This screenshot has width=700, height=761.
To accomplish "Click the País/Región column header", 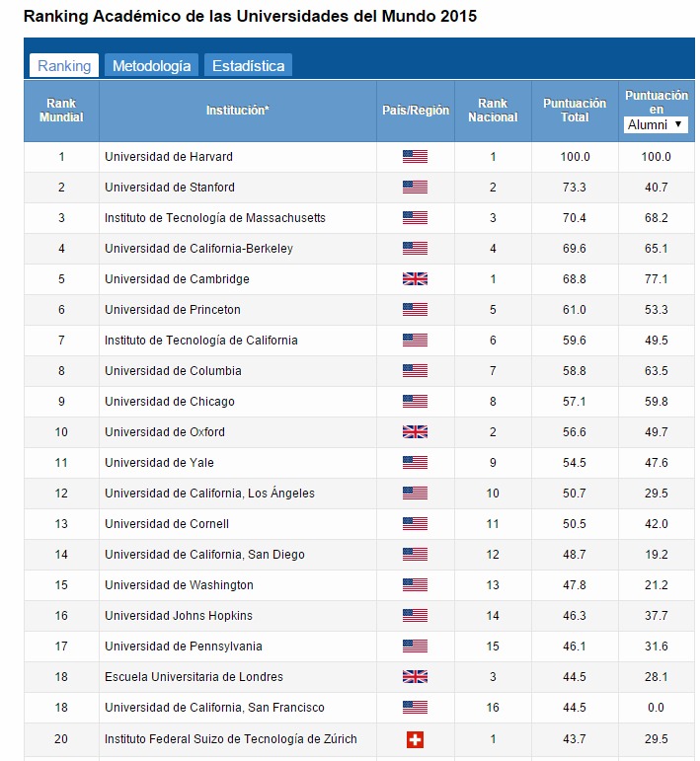I will pos(415,111).
